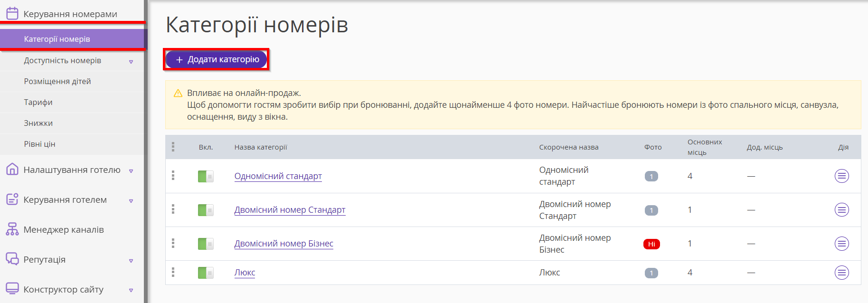
Task: Click the dots icon in table header
Action: (x=173, y=147)
